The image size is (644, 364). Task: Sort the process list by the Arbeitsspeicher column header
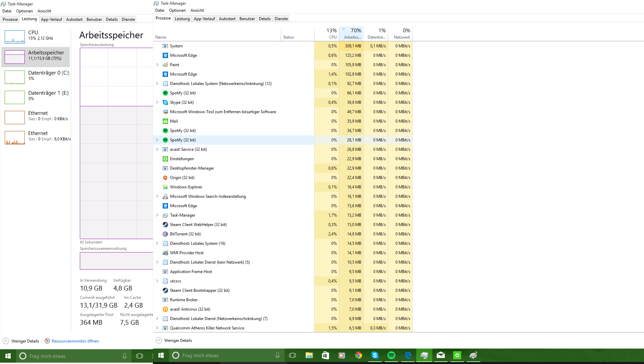click(x=352, y=34)
